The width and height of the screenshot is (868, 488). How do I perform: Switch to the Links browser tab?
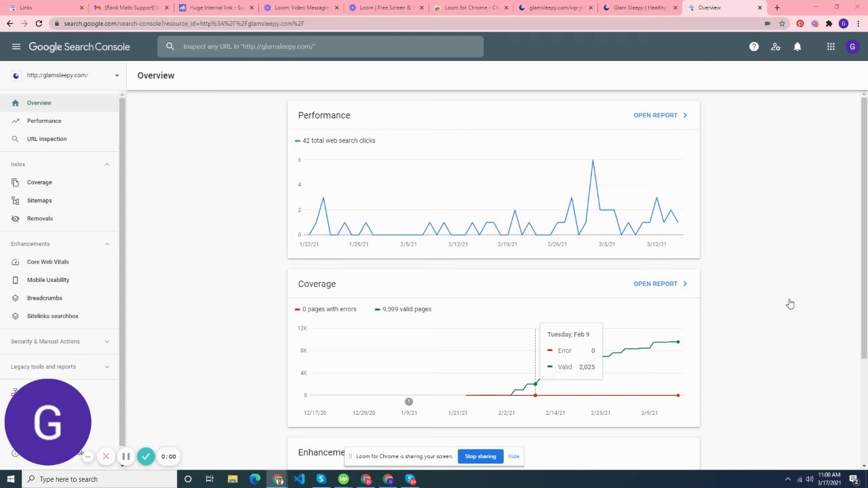(45, 7)
